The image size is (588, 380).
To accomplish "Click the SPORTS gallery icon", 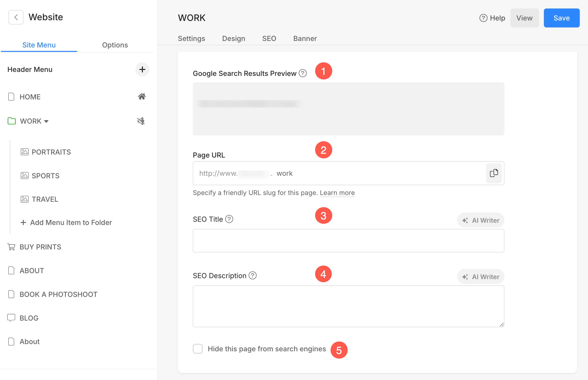I will click(x=24, y=176).
